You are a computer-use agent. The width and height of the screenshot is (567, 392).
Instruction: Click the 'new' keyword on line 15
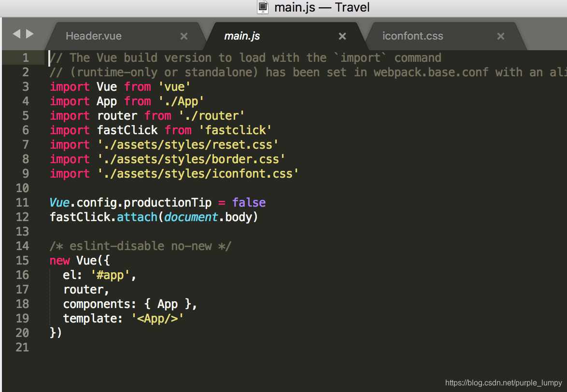tap(60, 261)
